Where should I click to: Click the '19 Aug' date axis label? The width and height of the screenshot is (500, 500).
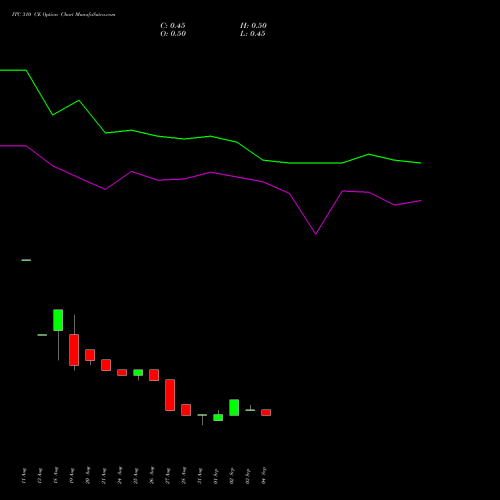(72, 476)
